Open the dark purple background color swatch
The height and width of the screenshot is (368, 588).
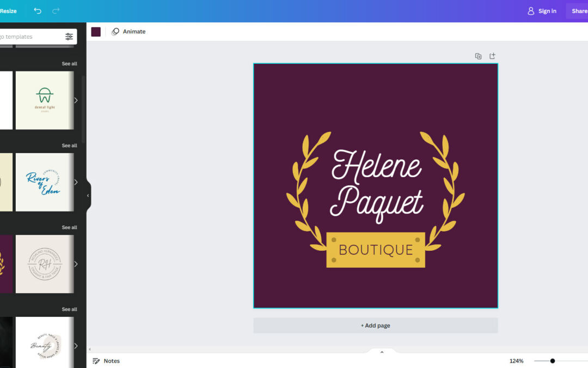(96, 32)
